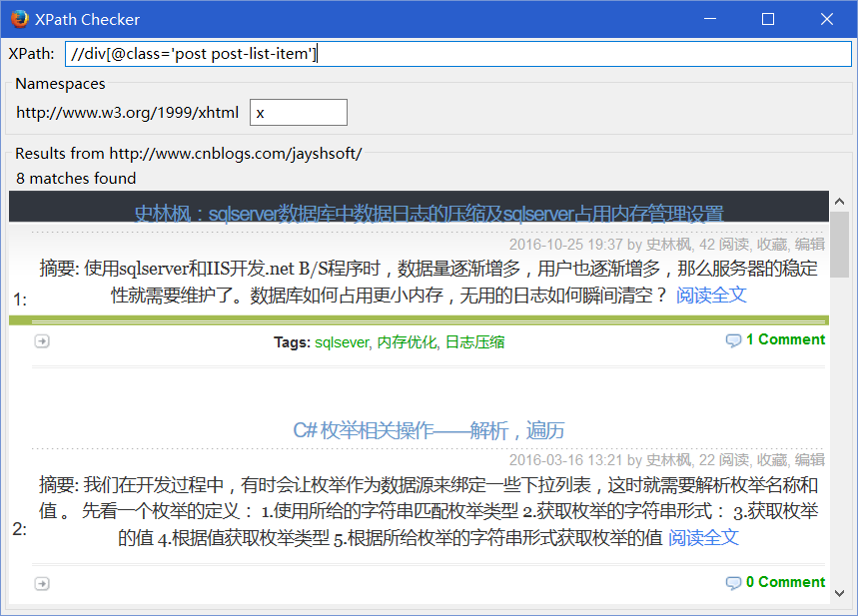Image resolution: width=858 pixels, height=616 pixels.
Task: Click the Firefox icon in title bar
Action: pyautogui.click(x=19, y=19)
